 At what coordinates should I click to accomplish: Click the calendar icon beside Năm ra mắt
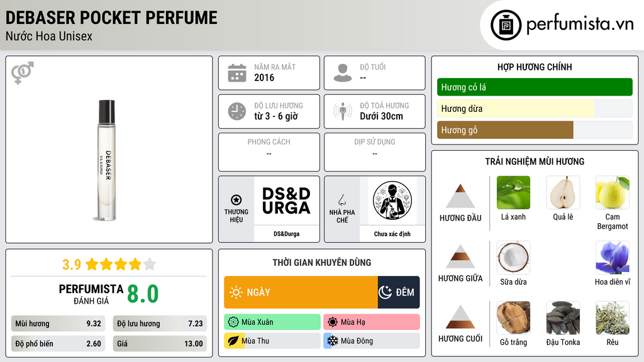[x=237, y=73]
